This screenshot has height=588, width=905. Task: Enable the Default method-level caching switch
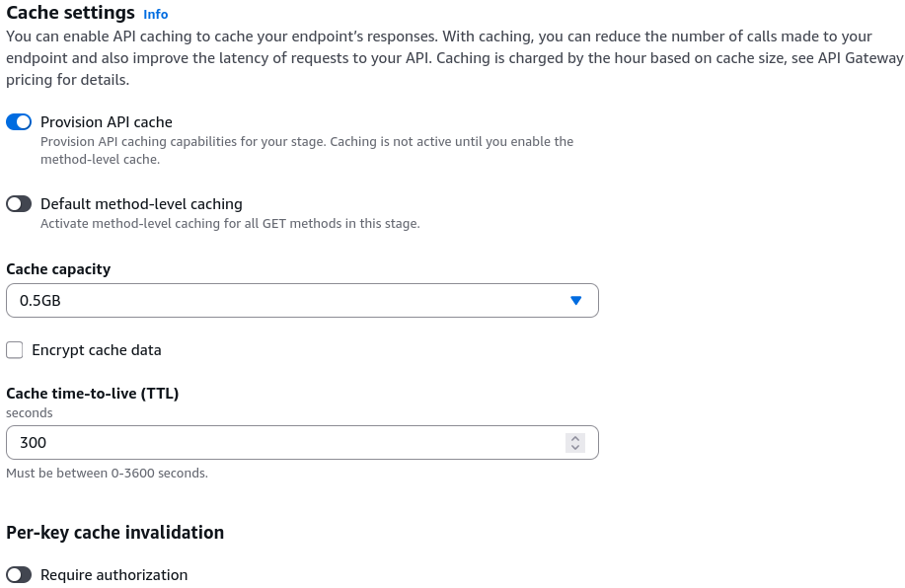click(19, 203)
